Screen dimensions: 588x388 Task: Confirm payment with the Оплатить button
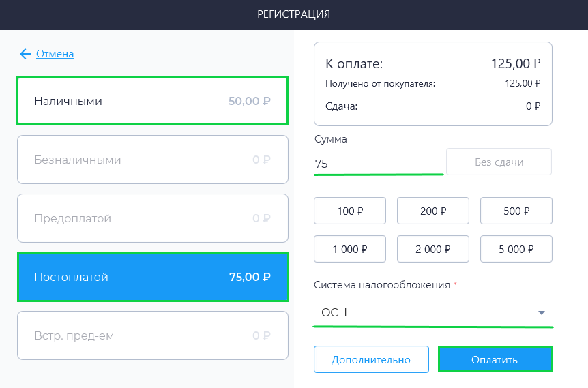coord(495,359)
